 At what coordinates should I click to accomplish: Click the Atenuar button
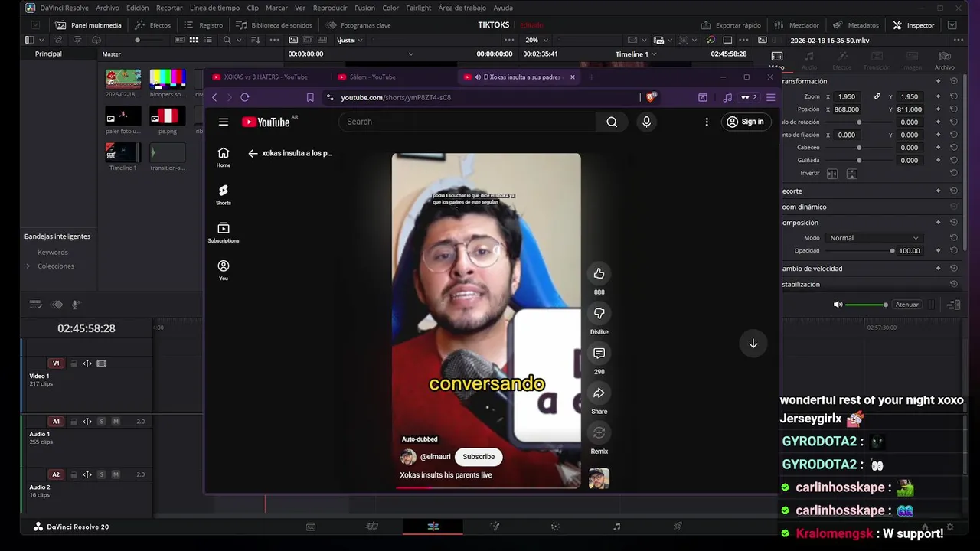[906, 305]
